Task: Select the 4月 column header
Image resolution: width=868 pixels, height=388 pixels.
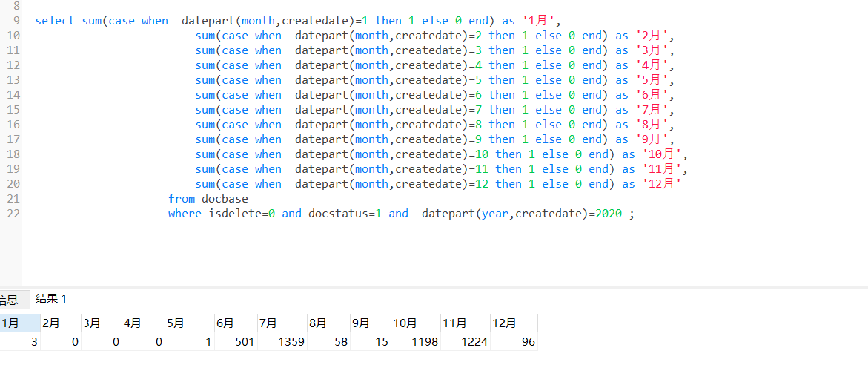Action: (143, 323)
